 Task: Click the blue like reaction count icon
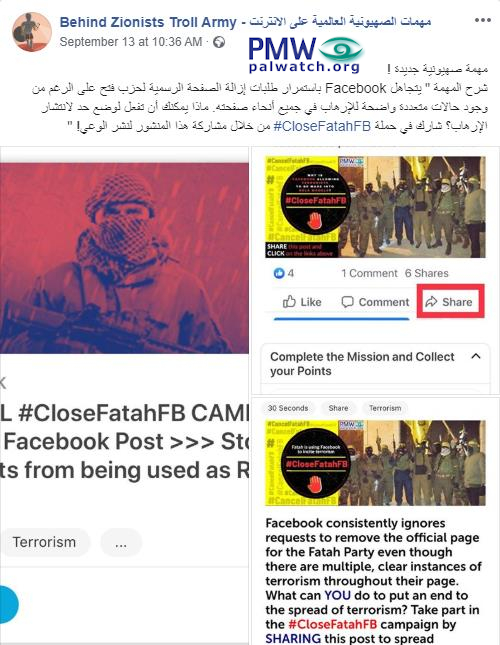click(279, 273)
